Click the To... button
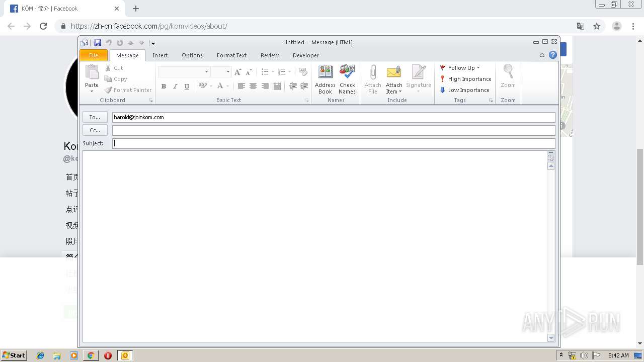 coord(95,117)
